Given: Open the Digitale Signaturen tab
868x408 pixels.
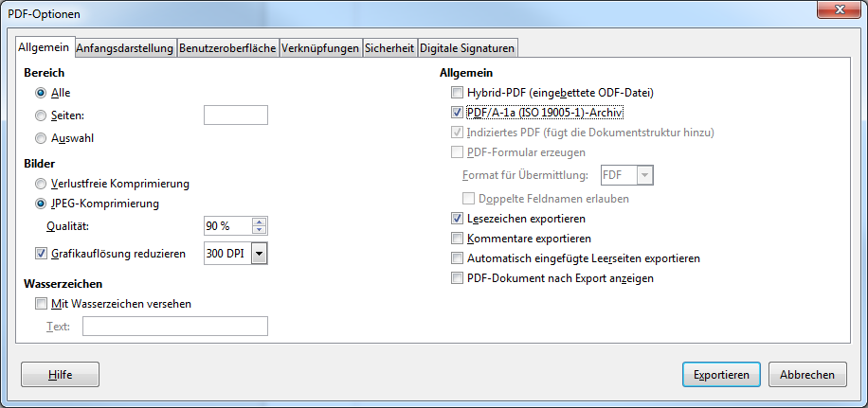Looking at the screenshot, I should click(x=467, y=48).
